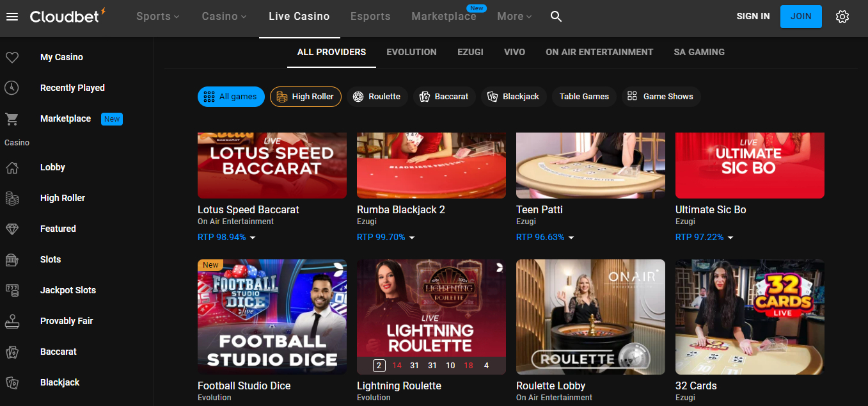868x406 pixels.
Task: Select the Vivo provider tab
Action: [514, 52]
